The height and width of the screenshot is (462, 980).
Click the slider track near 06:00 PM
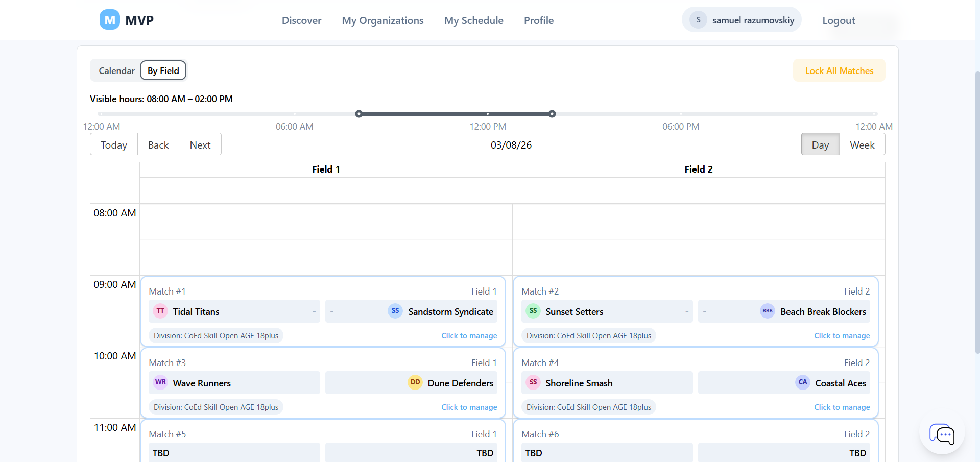pos(681,114)
